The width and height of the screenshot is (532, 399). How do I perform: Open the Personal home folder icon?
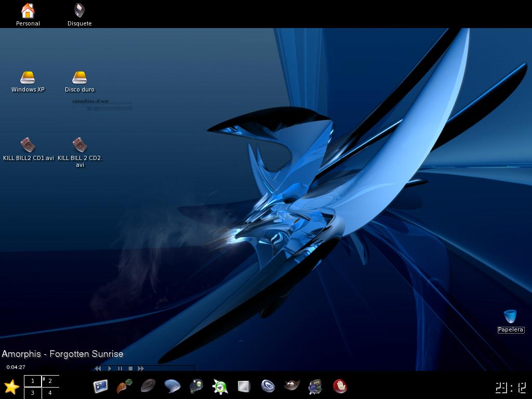tap(28, 11)
